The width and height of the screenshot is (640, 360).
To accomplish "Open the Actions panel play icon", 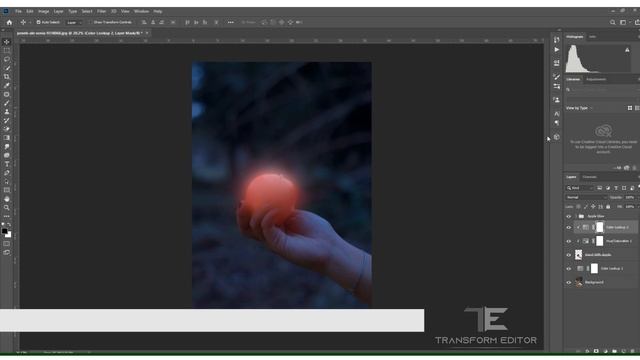I will point(557,50).
